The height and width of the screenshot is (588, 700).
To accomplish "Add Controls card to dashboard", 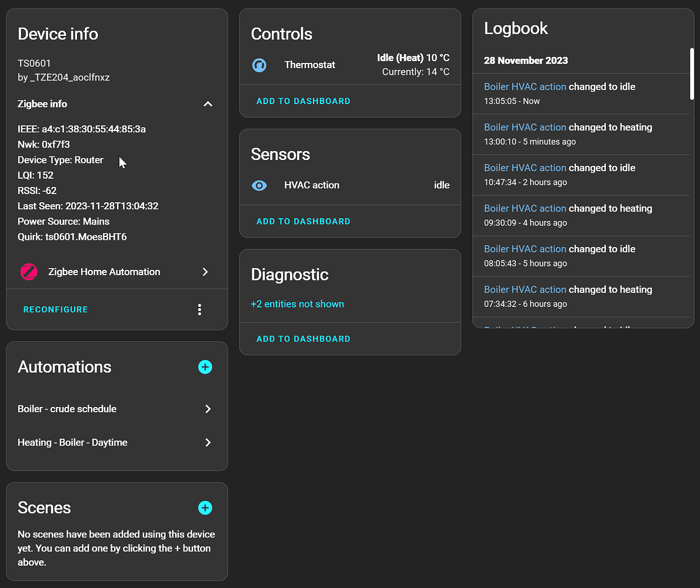I will 304,101.
